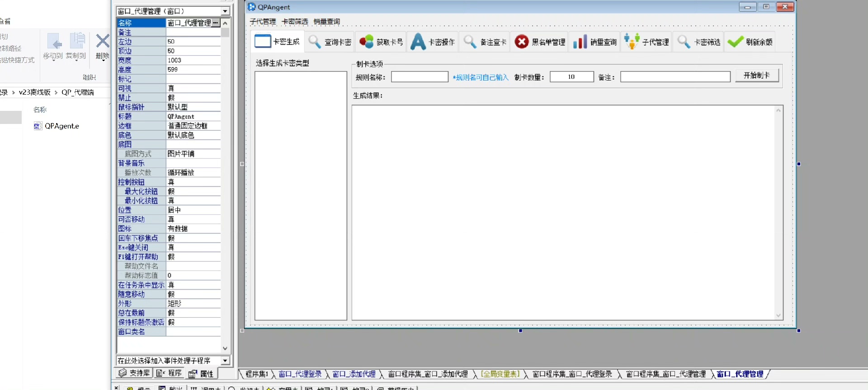868x390 pixels.
Task: Select the 边框 property value 普通固定边框
Action: pyautogui.click(x=193, y=126)
